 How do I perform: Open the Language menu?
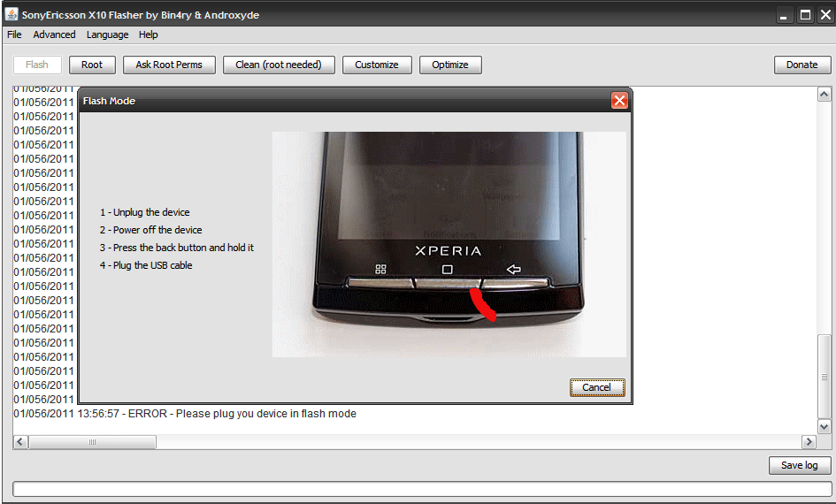click(107, 34)
